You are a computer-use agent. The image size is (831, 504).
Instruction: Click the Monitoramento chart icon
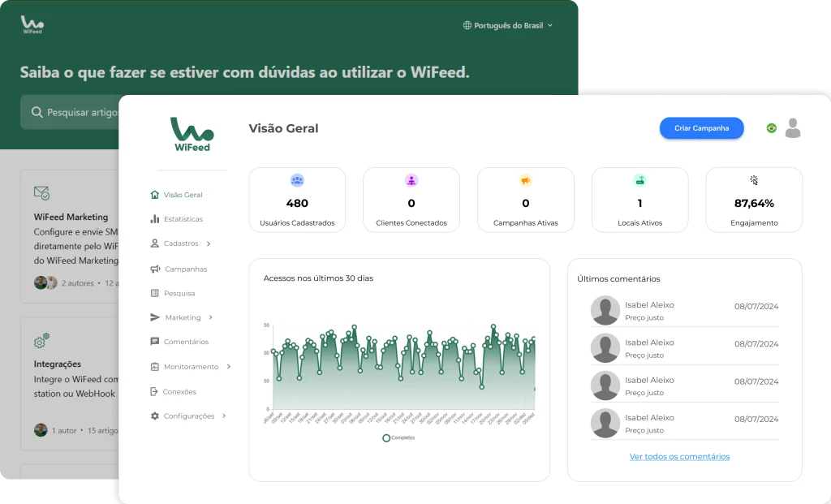pyautogui.click(x=155, y=367)
